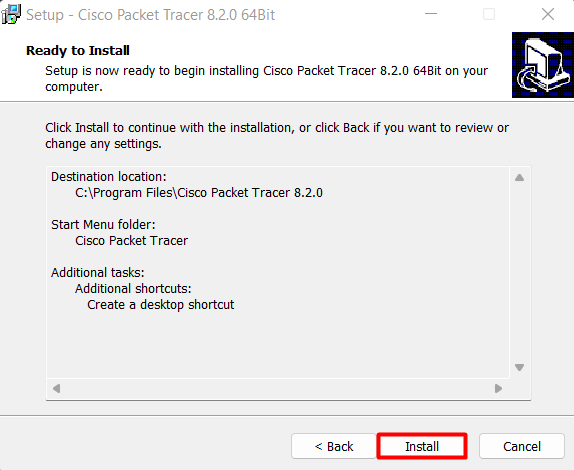Click the 'Ready to Install' heading
Image resolution: width=574 pixels, height=470 pixels.
point(78,51)
